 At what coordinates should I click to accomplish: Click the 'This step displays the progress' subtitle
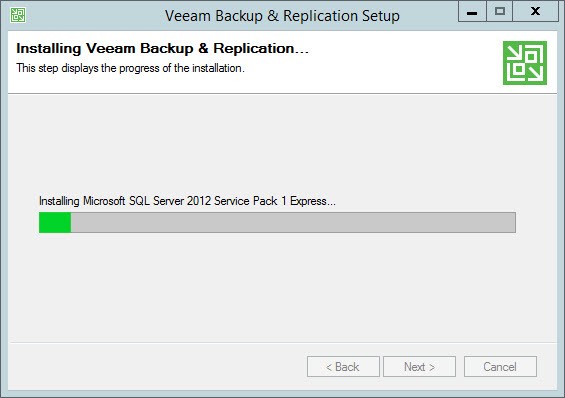pos(130,68)
